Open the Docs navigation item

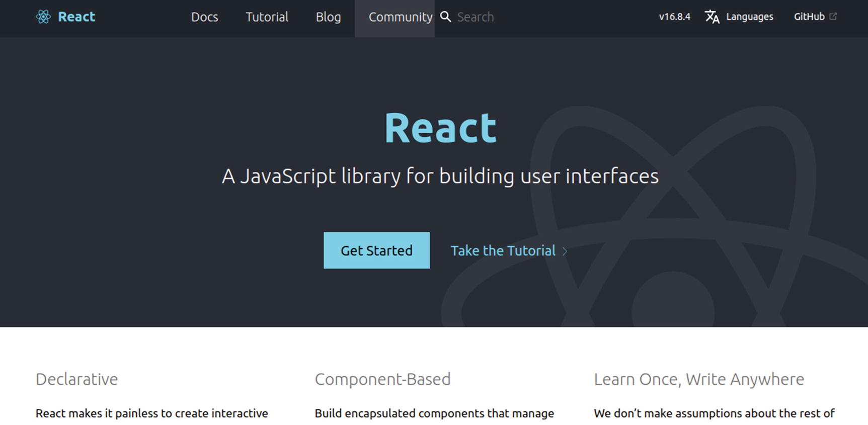pos(204,17)
